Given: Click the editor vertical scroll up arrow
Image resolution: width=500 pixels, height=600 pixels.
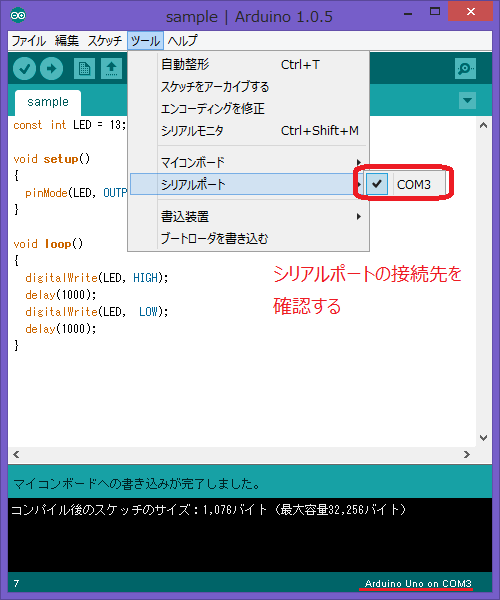Looking at the screenshot, I should [x=484, y=125].
